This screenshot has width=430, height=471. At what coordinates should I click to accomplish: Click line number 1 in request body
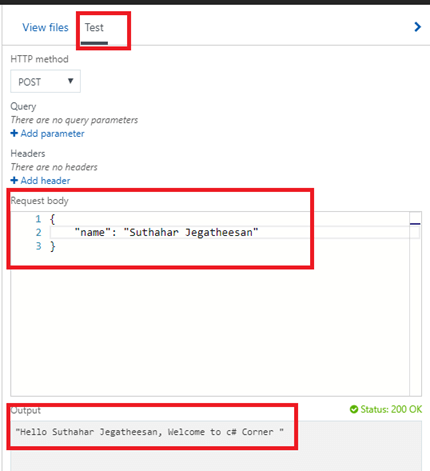39,219
